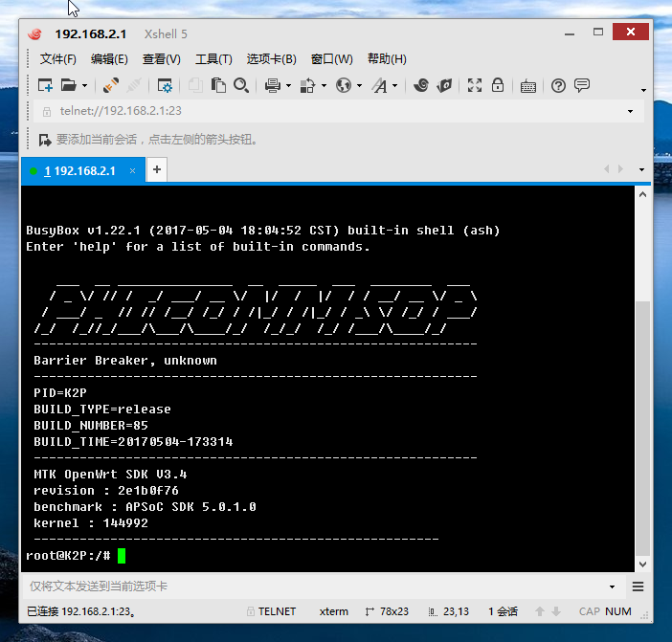Open the virtual keyboard/key mapping icon
Screen dimensions: 672x642
(x=528, y=86)
